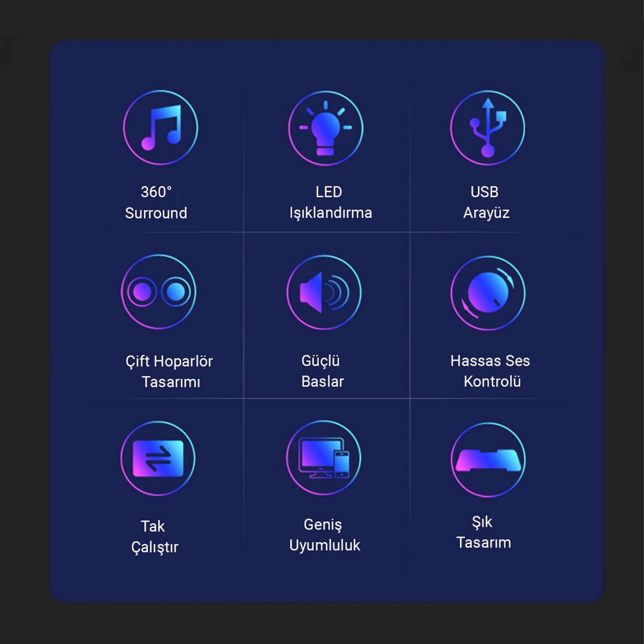Select the Çift Hoparlör Tasarımı text

click(x=170, y=371)
